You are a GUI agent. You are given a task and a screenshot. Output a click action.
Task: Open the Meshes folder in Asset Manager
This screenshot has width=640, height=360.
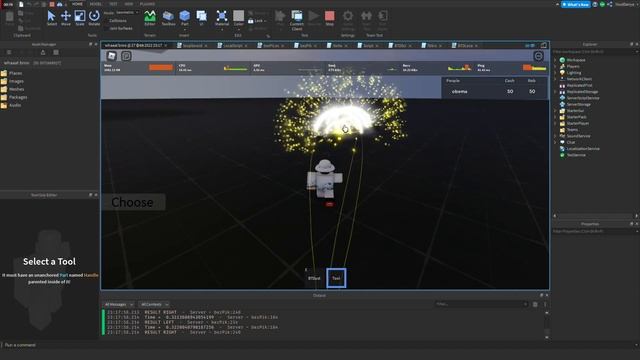[13, 89]
